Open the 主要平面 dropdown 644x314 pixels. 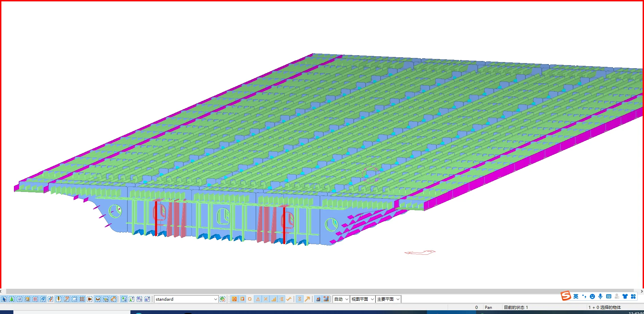[x=388, y=299]
